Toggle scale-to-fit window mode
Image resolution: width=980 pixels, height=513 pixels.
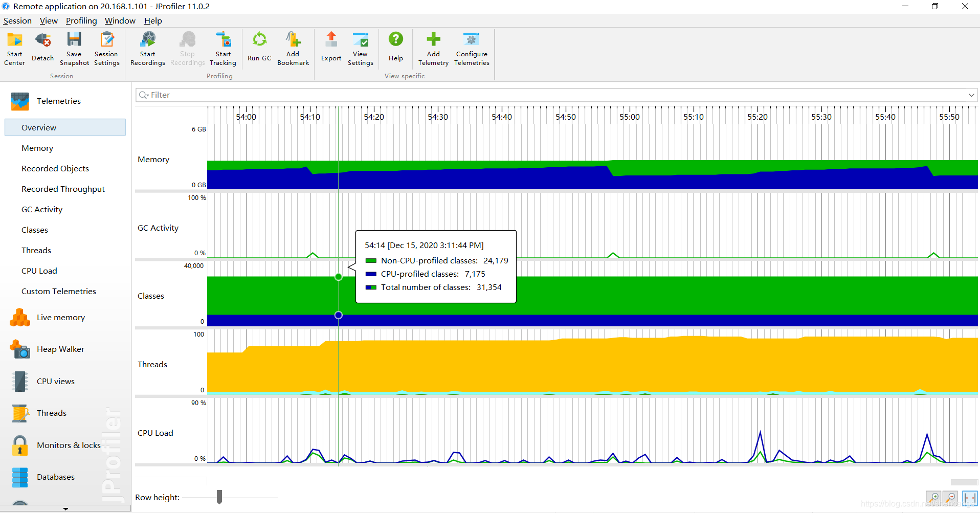[970, 498]
